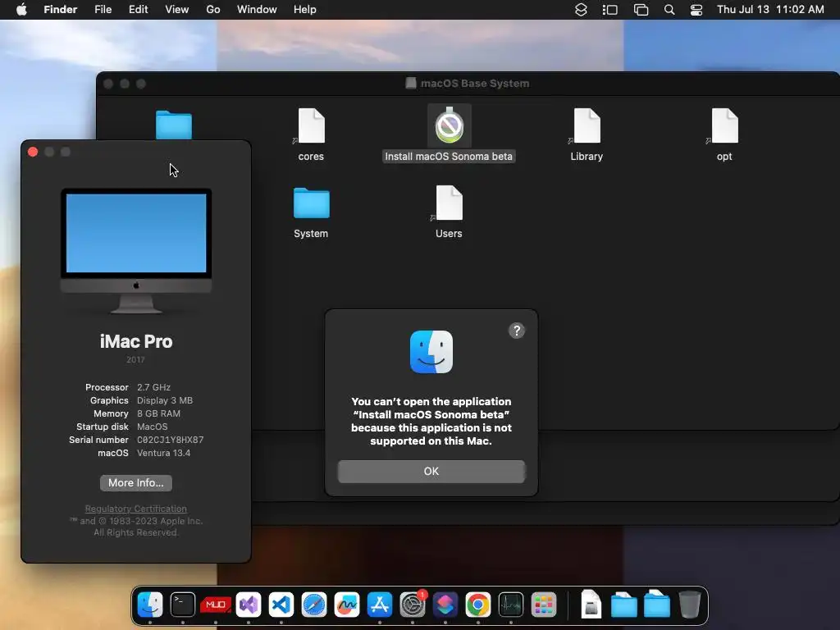Open Trash from the Dock
Screen dimensions: 840x630
click(689, 605)
